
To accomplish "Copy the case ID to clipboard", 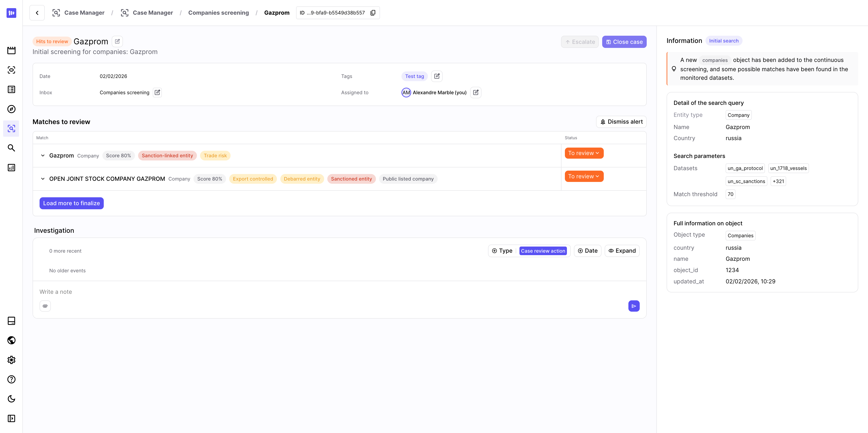I will click(x=373, y=13).
